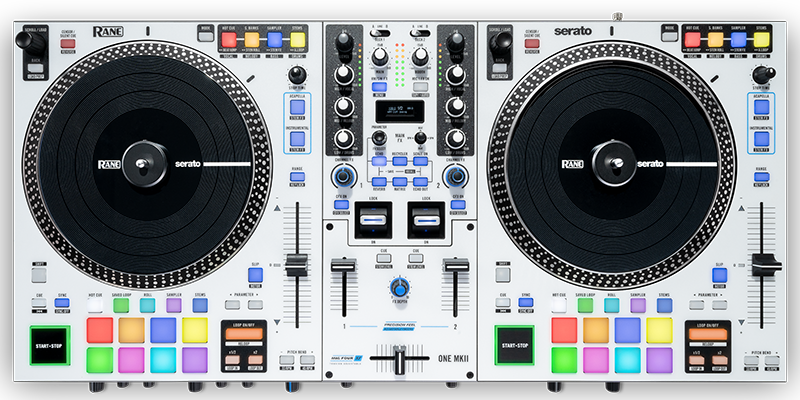Tap the left deck green performance pad
800x400 pixels.
[x=99, y=358]
